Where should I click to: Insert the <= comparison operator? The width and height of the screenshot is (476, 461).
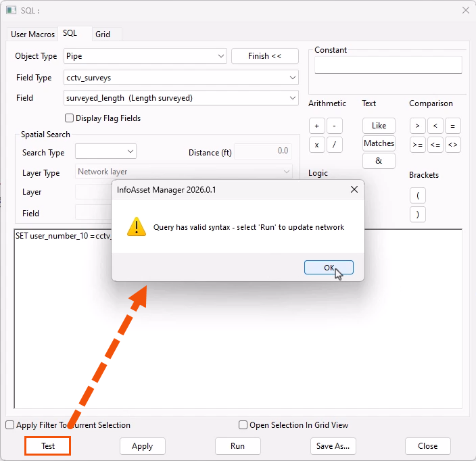coord(435,145)
